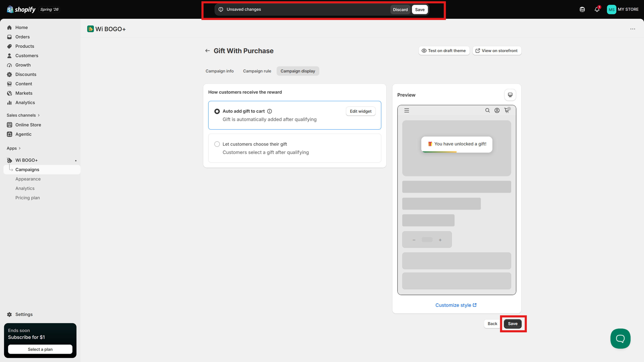
Task: Open the MY STORE account menu
Action: (x=623, y=10)
